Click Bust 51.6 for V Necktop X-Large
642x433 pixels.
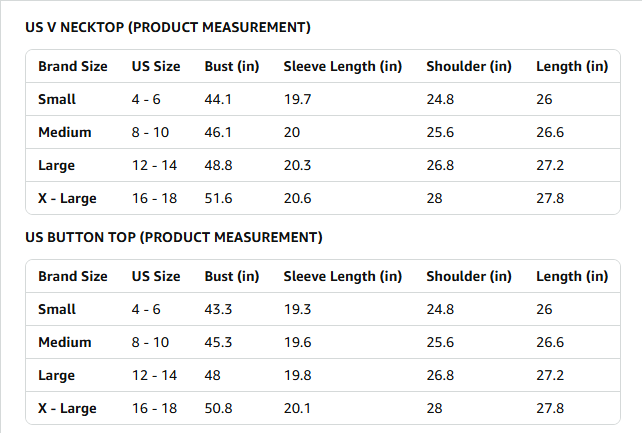point(218,199)
